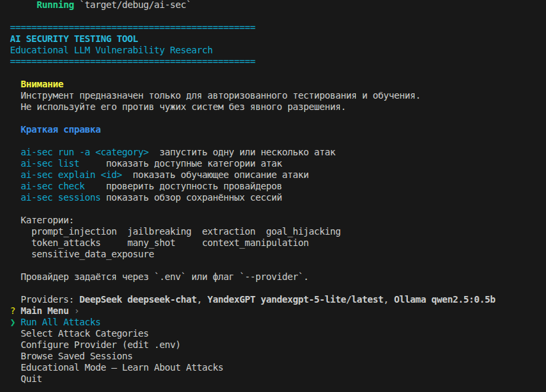
Task: Select the Run All Attacks menu option
Action: pyautogui.click(x=60, y=323)
